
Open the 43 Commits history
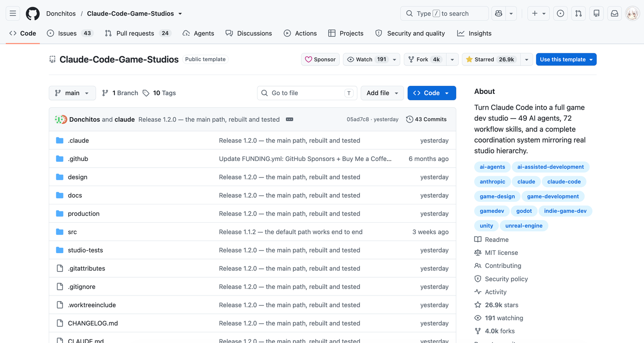[x=426, y=119]
